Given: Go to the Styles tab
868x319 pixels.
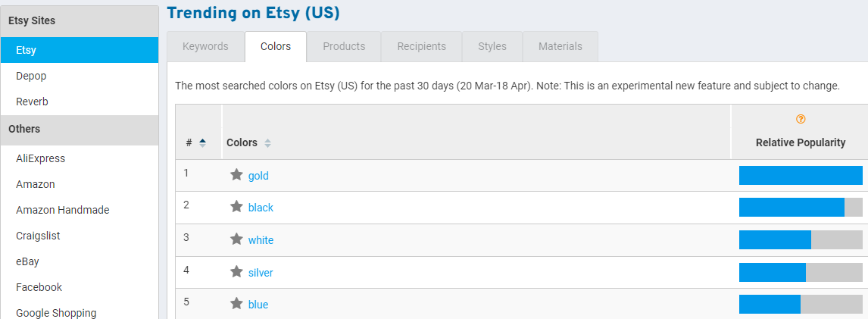Looking at the screenshot, I should [x=492, y=46].
